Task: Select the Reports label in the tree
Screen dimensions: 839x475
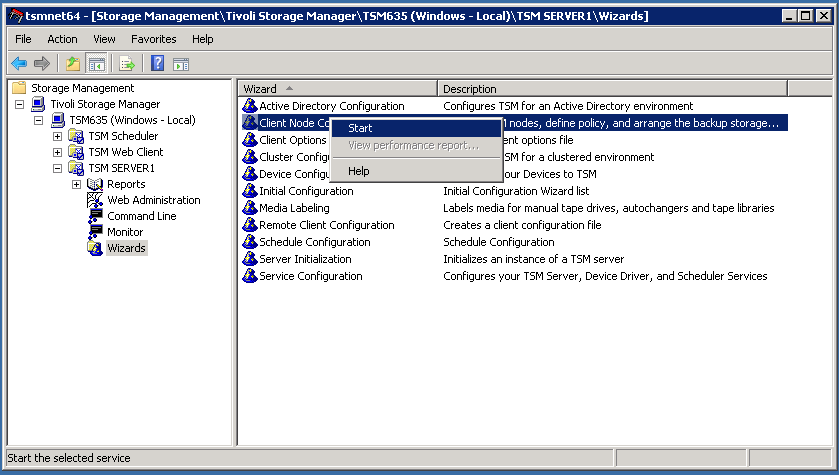Action: pyautogui.click(x=126, y=184)
